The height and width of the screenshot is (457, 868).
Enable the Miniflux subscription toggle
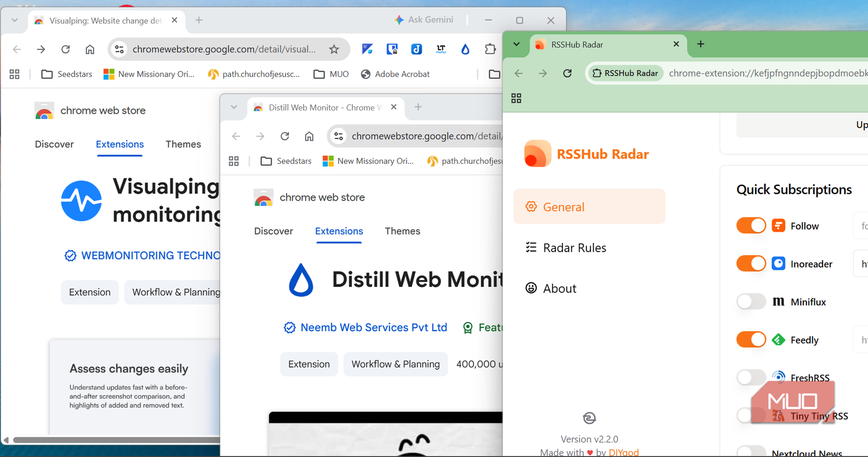[x=751, y=301]
